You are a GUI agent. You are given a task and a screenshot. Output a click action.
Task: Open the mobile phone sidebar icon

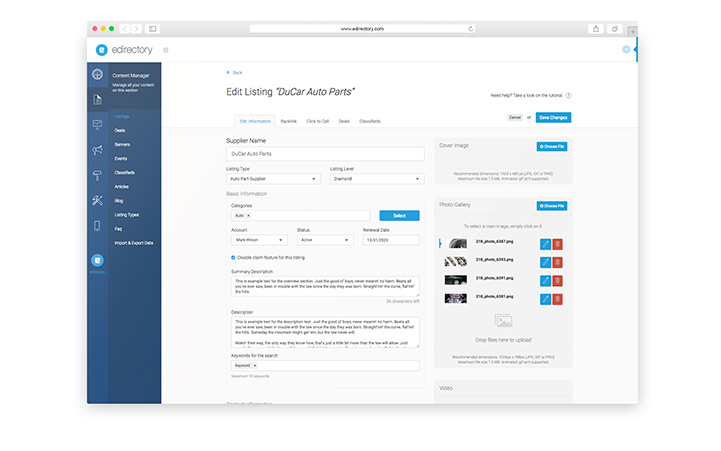(x=97, y=226)
